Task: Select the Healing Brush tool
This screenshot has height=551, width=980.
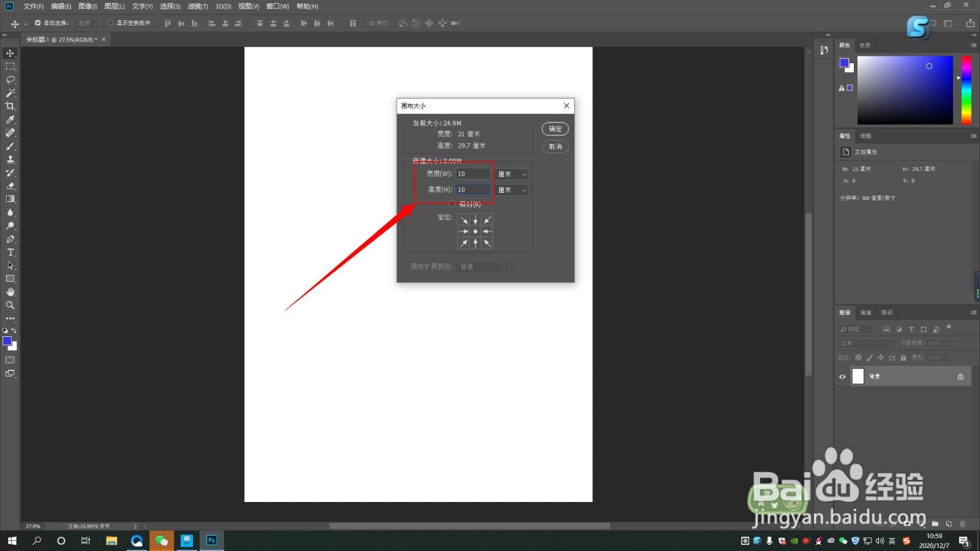Action: pos(10,133)
